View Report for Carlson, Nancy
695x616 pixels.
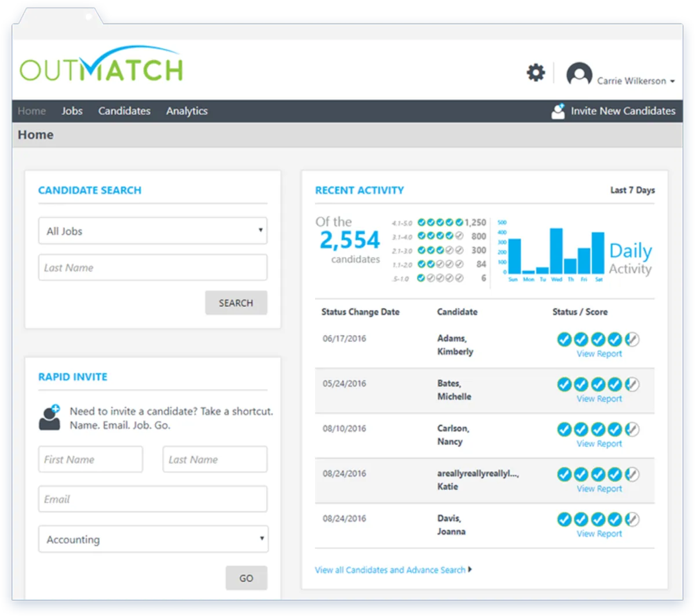[x=599, y=443]
